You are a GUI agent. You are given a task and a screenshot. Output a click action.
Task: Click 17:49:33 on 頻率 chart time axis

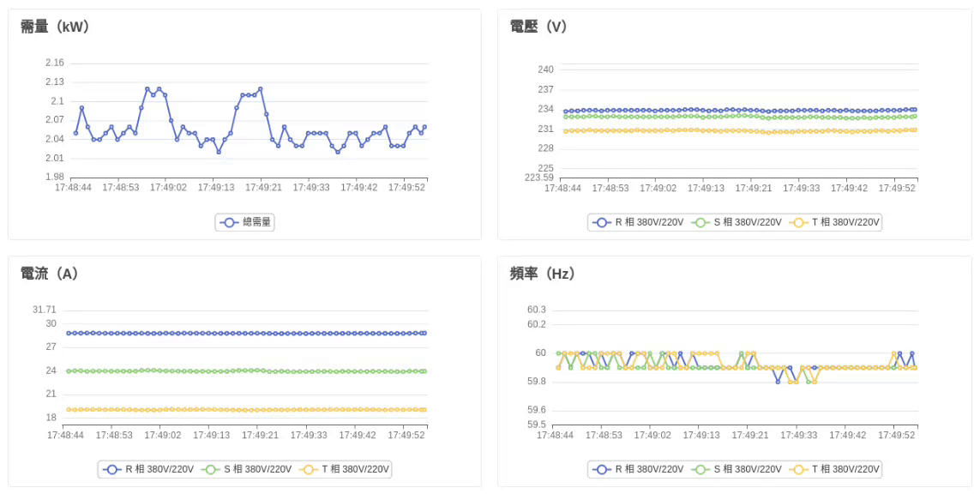(801, 435)
